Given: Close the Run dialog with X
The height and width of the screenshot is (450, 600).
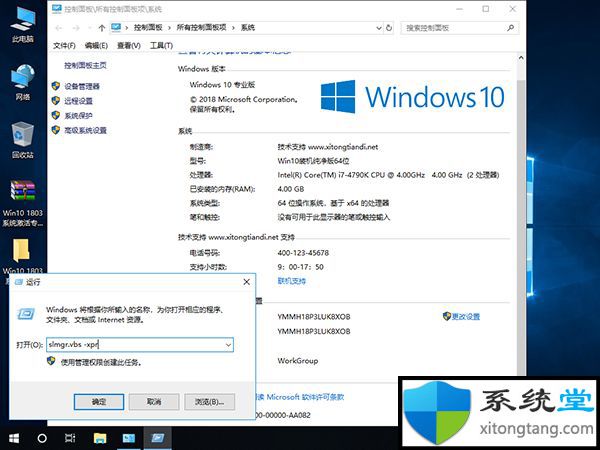Looking at the screenshot, I should (246, 282).
